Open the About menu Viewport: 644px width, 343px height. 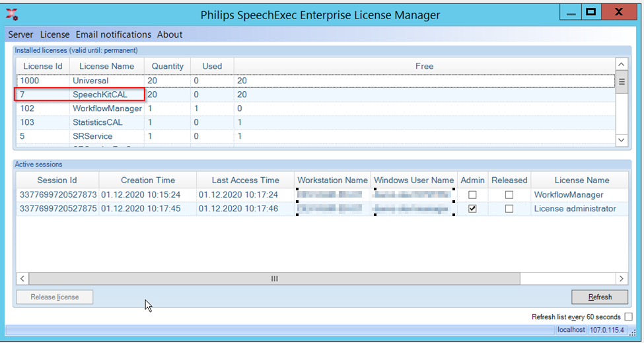170,34
